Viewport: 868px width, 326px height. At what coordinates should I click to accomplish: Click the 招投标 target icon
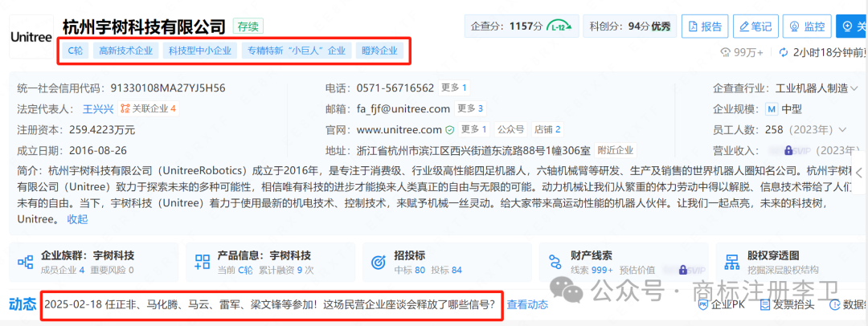(x=378, y=262)
